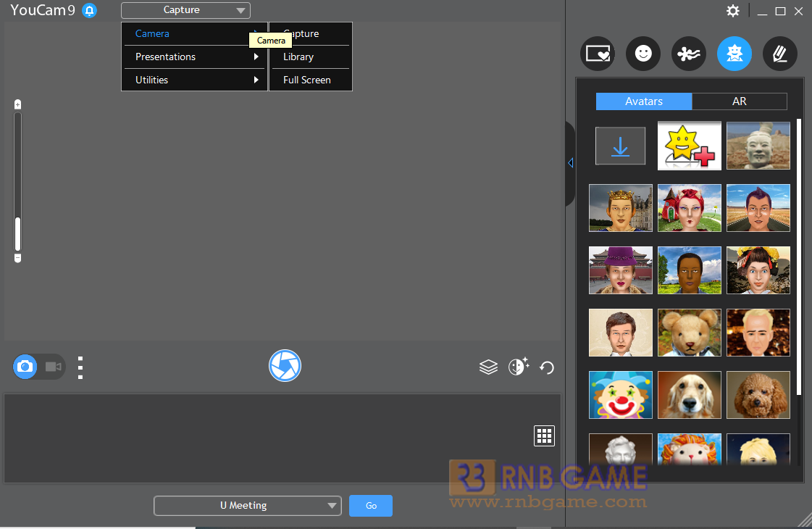Open the drawing pen effects panel
The image size is (812, 529).
tap(780, 54)
